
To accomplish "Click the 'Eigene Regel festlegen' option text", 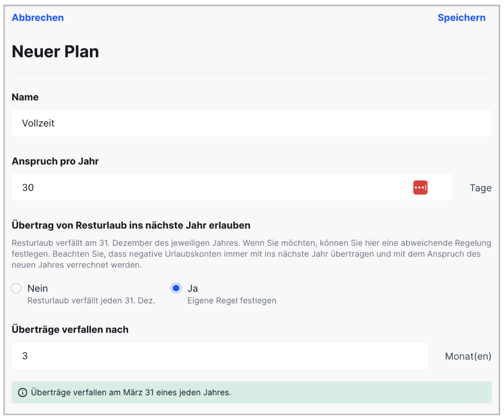I will 232,301.
